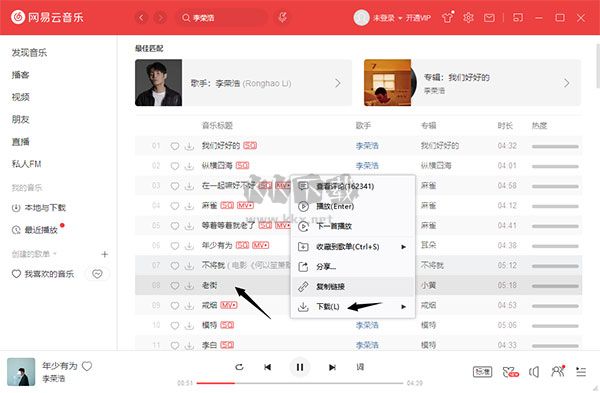600x393 pixels.
Task: Open 直播 in the sidebar
Action: pyautogui.click(x=20, y=142)
